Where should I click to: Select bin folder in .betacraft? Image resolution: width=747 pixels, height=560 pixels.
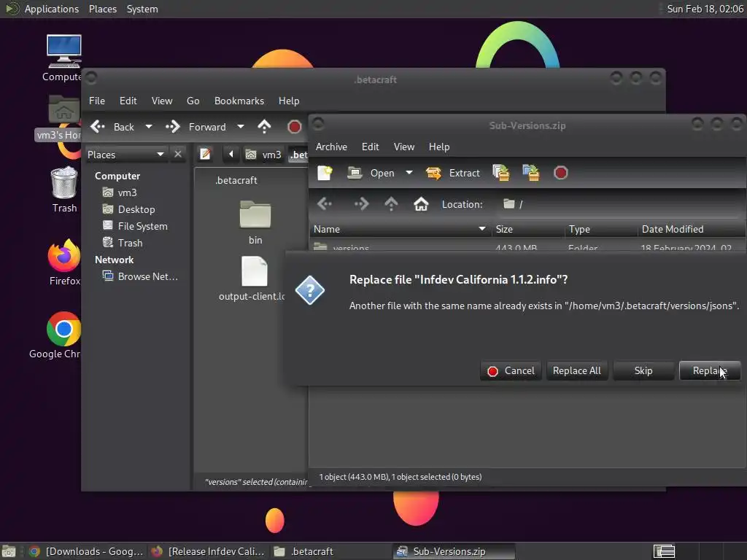tap(255, 222)
